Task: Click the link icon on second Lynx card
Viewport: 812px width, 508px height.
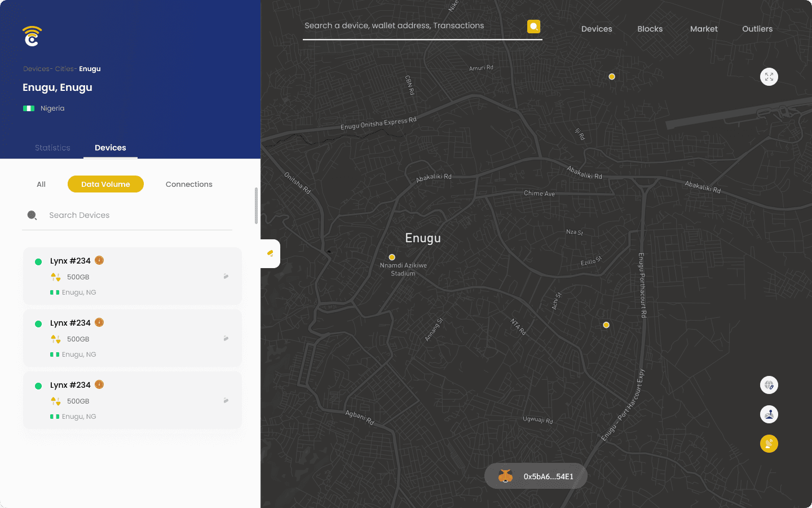Action: [226, 339]
